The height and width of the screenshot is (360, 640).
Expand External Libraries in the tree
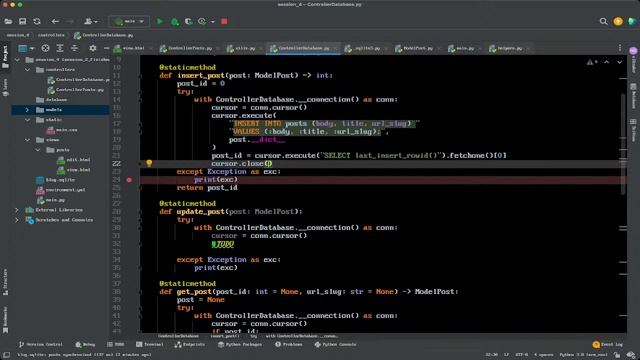point(17,210)
